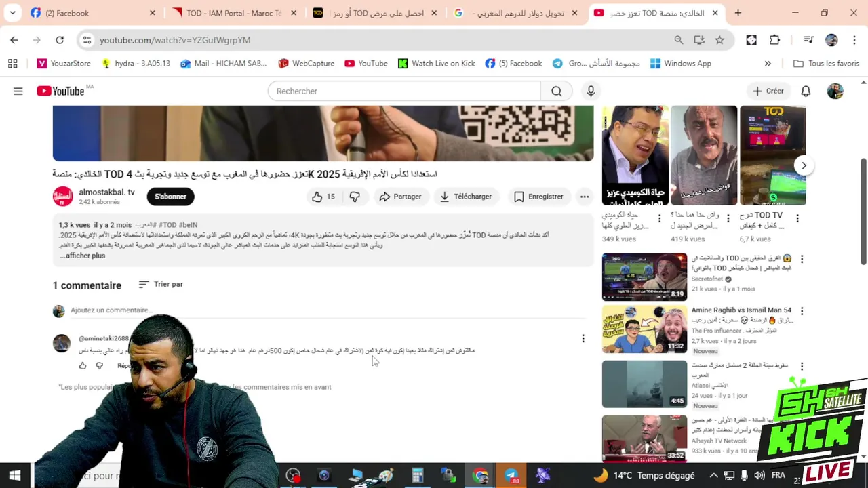868x488 pixels.
Task: Open the YouzarStore bookmark
Action: pyautogui.click(x=64, y=64)
